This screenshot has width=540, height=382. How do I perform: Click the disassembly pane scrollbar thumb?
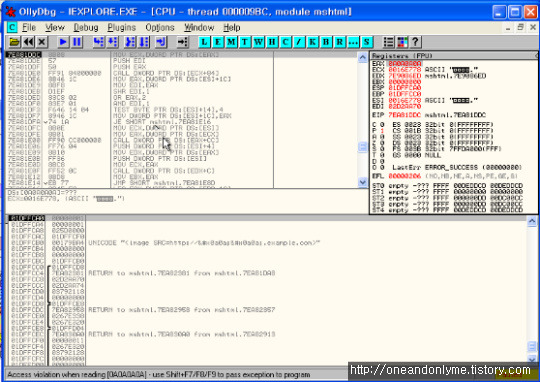coord(363,147)
